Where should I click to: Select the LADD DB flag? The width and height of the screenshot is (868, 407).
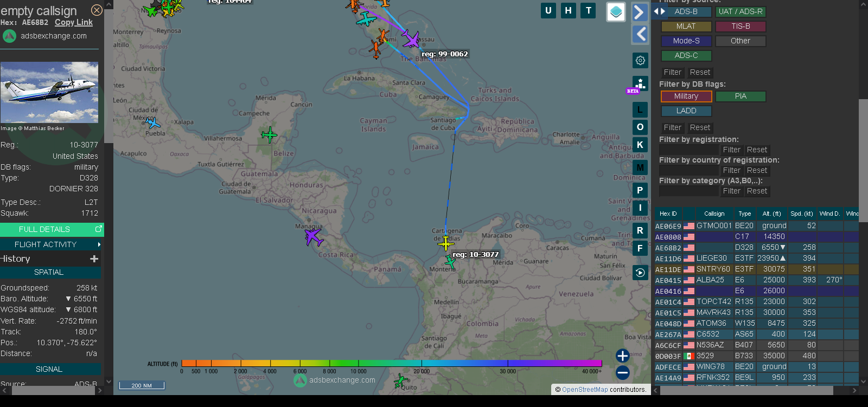(686, 111)
